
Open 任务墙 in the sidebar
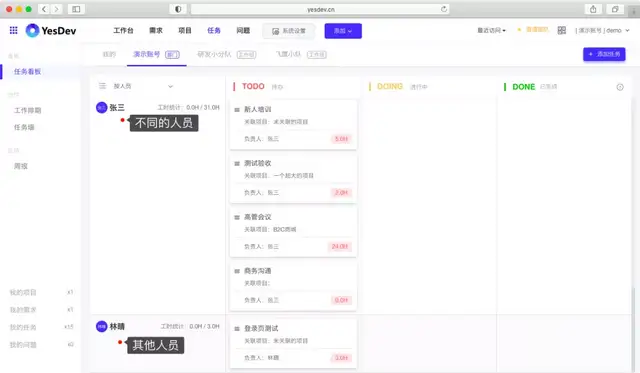(x=24, y=127)
